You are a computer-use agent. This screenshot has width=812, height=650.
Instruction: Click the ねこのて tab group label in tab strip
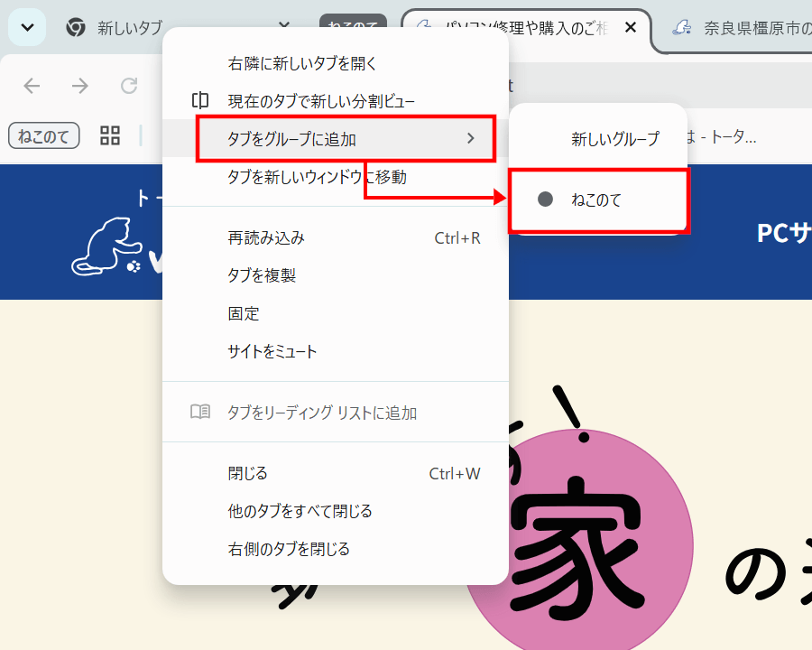point(353,22)
